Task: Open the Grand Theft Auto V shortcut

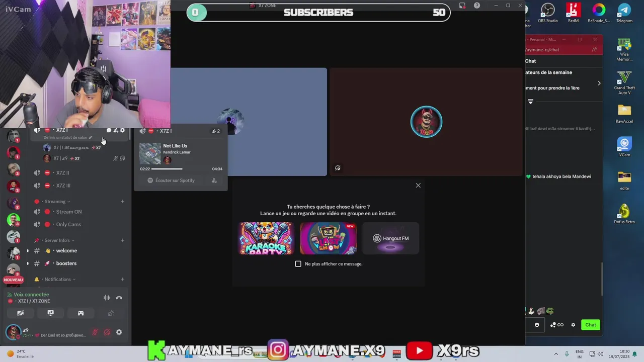Action: click(624, 82)
